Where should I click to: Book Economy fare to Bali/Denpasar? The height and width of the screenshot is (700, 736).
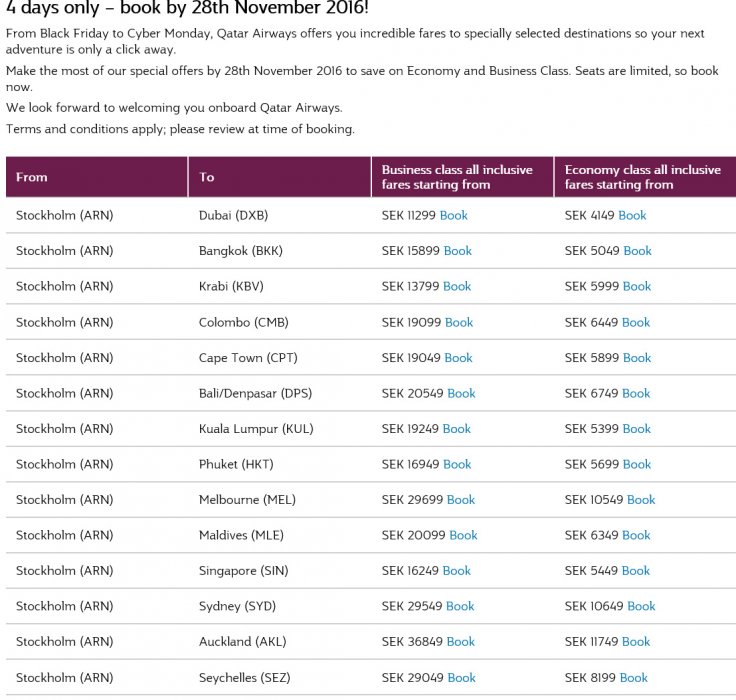636,393
